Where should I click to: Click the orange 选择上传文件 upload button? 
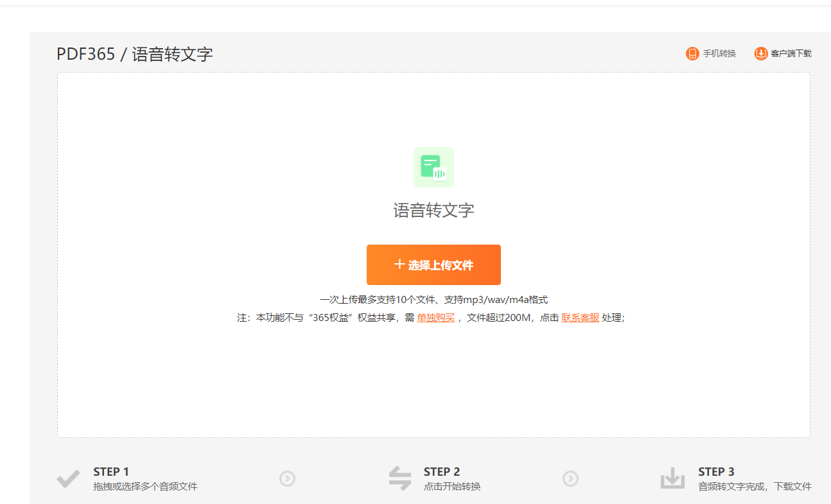(433, 265)
